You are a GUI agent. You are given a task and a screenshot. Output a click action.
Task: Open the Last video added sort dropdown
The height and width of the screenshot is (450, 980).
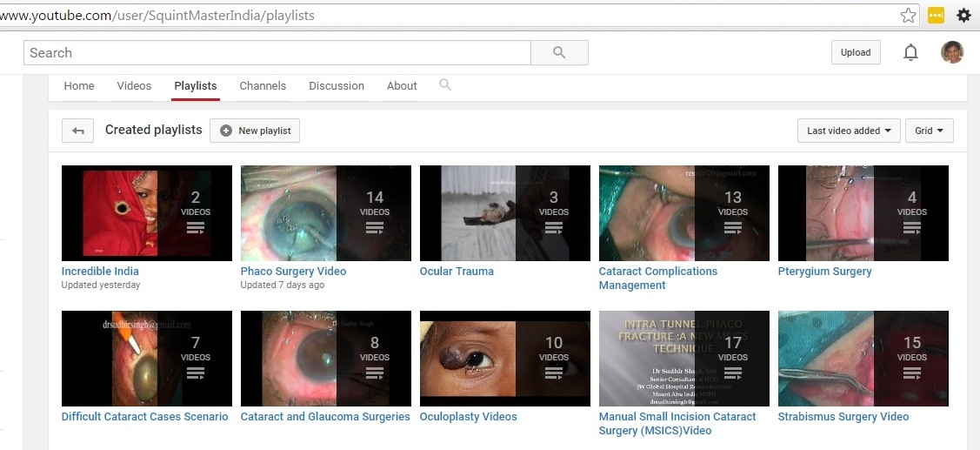click(849, 131)
